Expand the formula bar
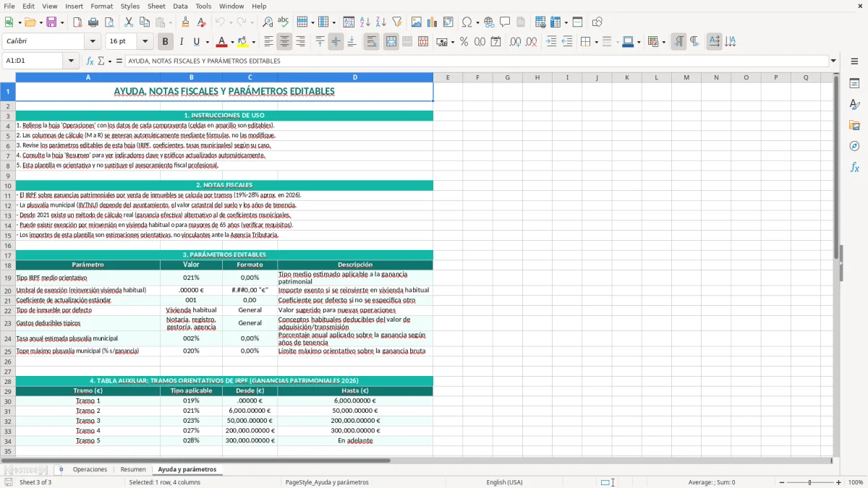This screenshot has height=488, width=868. point(834,61)
